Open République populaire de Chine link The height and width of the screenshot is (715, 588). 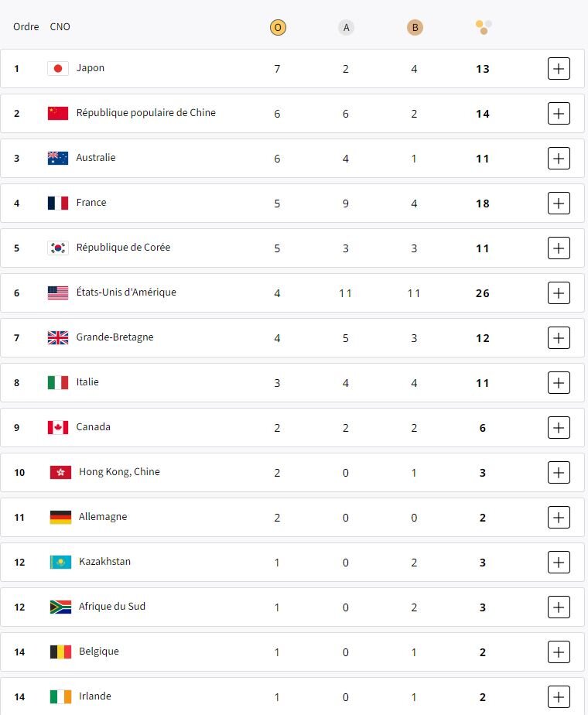pos(145,113)
